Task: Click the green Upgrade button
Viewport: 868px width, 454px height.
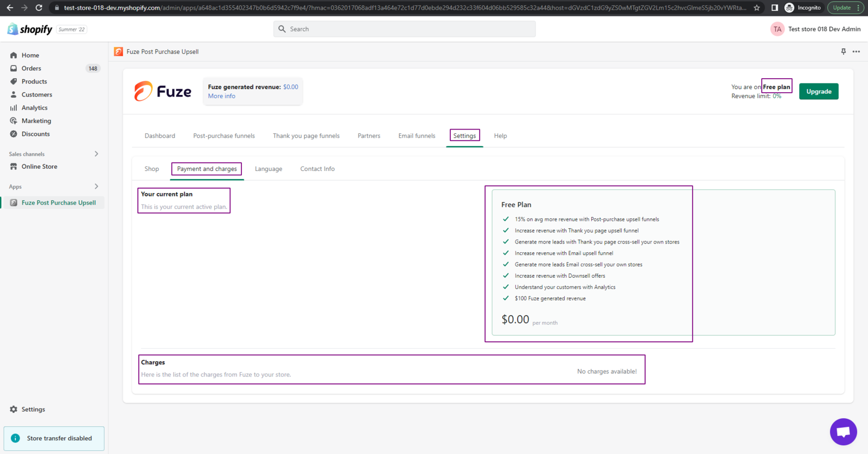Action: coord(819,91)
